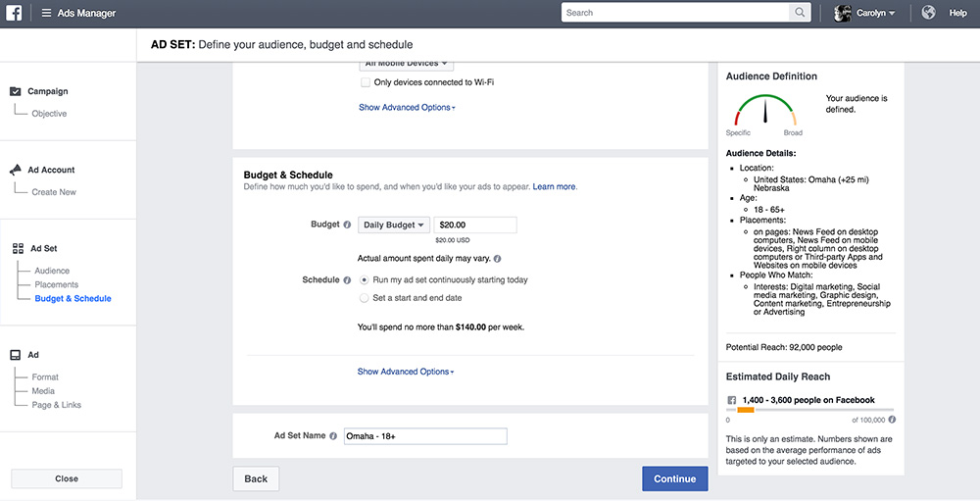Go to Campaign in sidebar
The height and width of the screenshot is (501, 980).
47,91
